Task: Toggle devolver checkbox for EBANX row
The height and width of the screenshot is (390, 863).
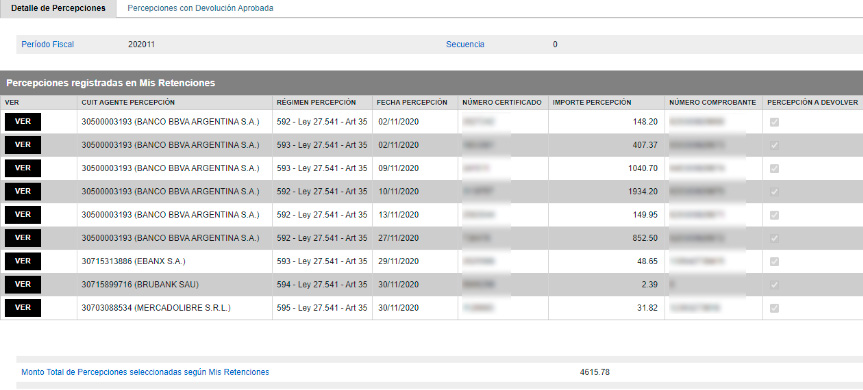Action: pyautogui.click(x=774, y=262)
